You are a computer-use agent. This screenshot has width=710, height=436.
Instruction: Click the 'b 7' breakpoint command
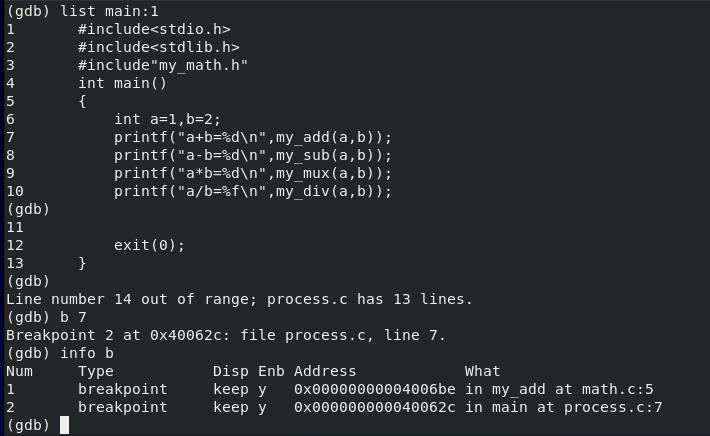pyautogui.click(x=73, y=317)
